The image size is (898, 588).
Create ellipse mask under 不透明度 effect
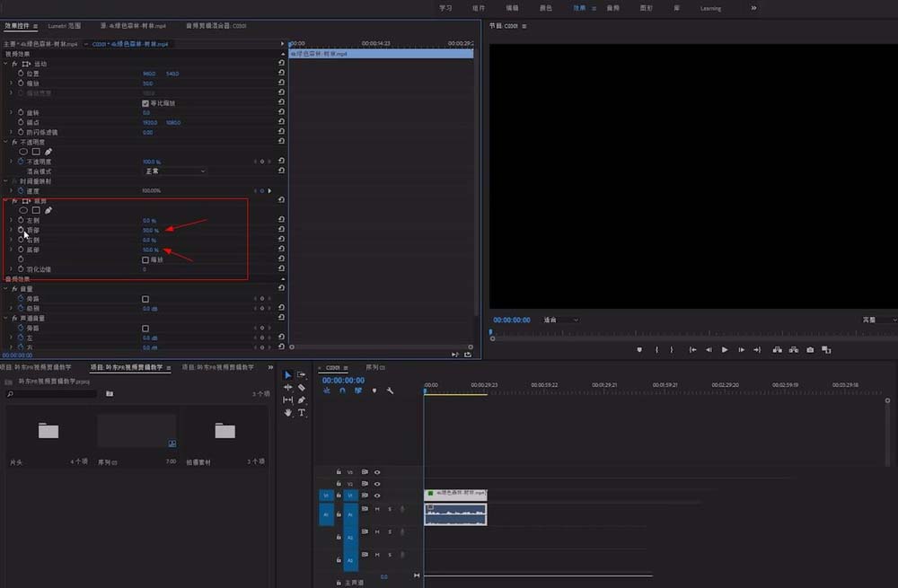pyautogui.click(x=23, y=152)
